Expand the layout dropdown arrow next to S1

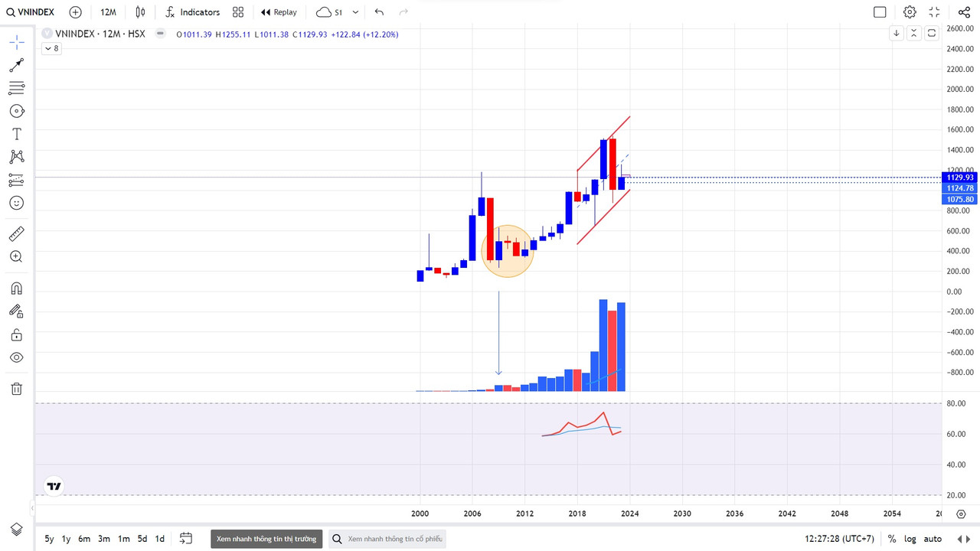click(355, 12)
